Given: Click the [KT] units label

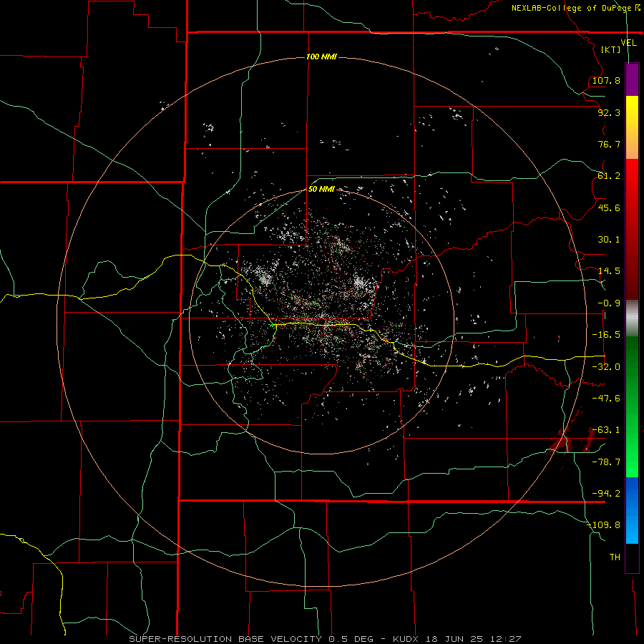Looking at the screenshot, I should [x=611, y=49].
